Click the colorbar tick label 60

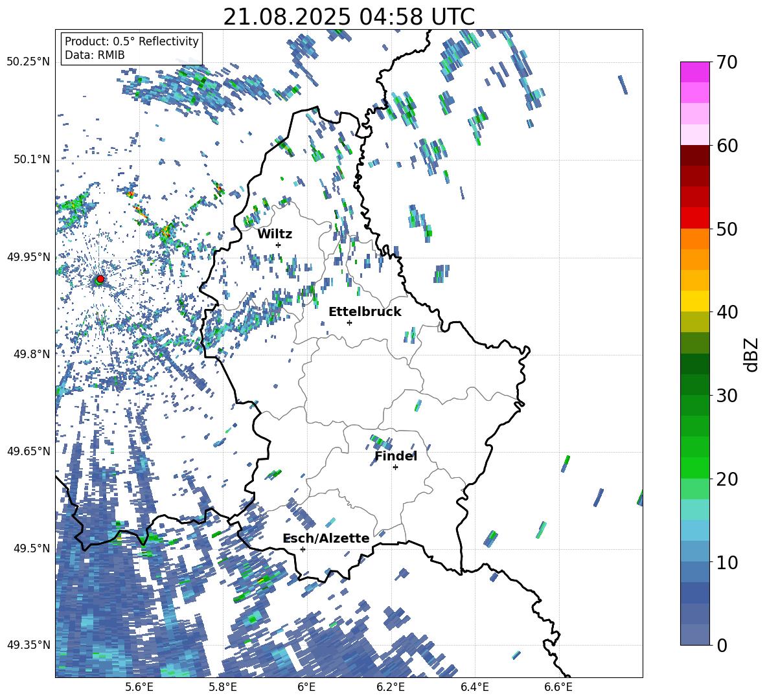click(726, 146)
